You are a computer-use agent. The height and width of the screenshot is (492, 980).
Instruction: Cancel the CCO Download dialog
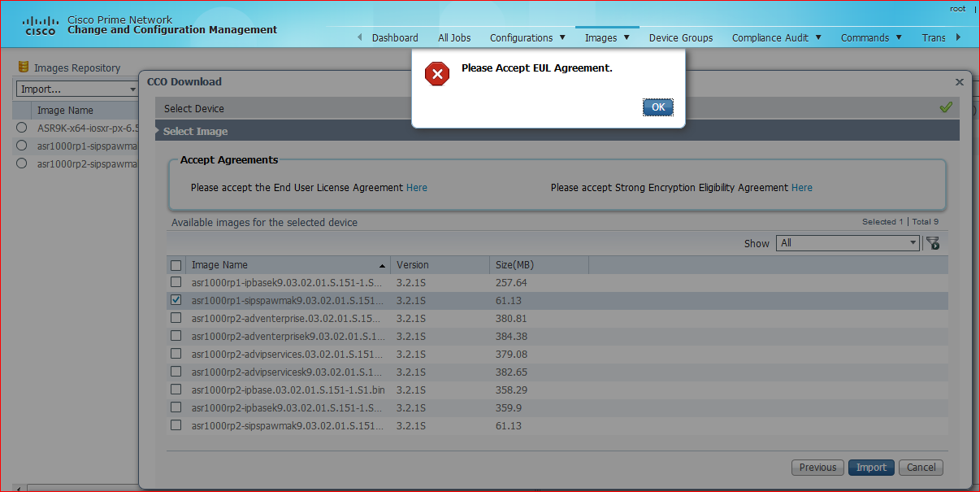[x=921, y=468]
